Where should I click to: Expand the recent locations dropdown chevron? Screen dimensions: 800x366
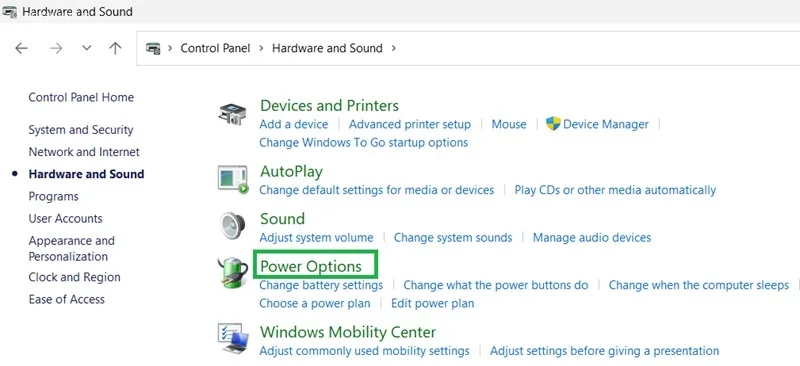tap(87, 48)
